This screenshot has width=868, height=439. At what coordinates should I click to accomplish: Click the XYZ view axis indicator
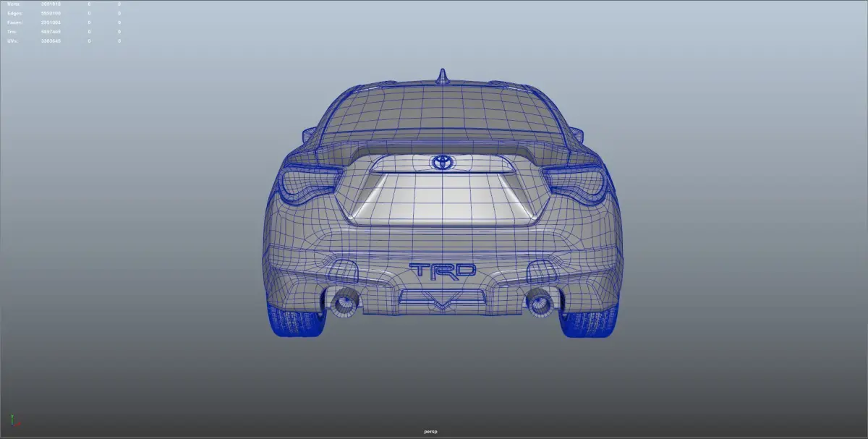(x=15, y=420)
